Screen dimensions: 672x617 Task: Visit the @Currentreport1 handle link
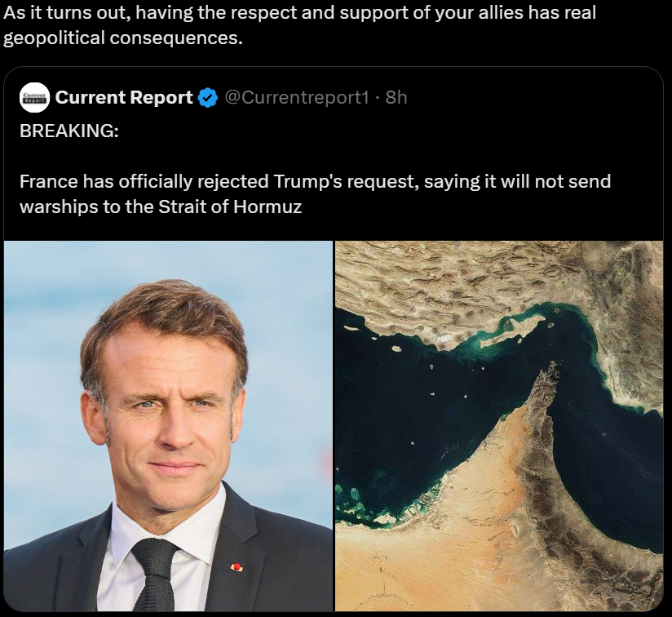[x=296, y=97]
